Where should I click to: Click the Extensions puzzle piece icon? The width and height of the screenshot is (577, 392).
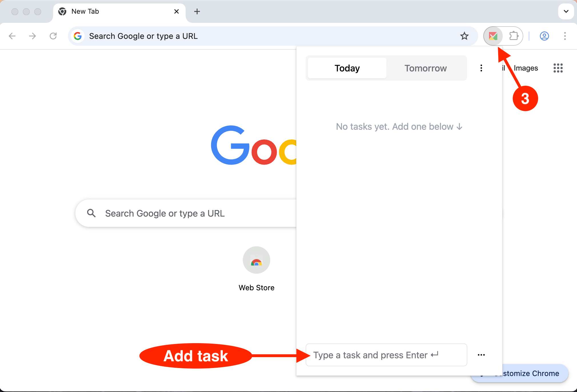click(x=513, y=36)
